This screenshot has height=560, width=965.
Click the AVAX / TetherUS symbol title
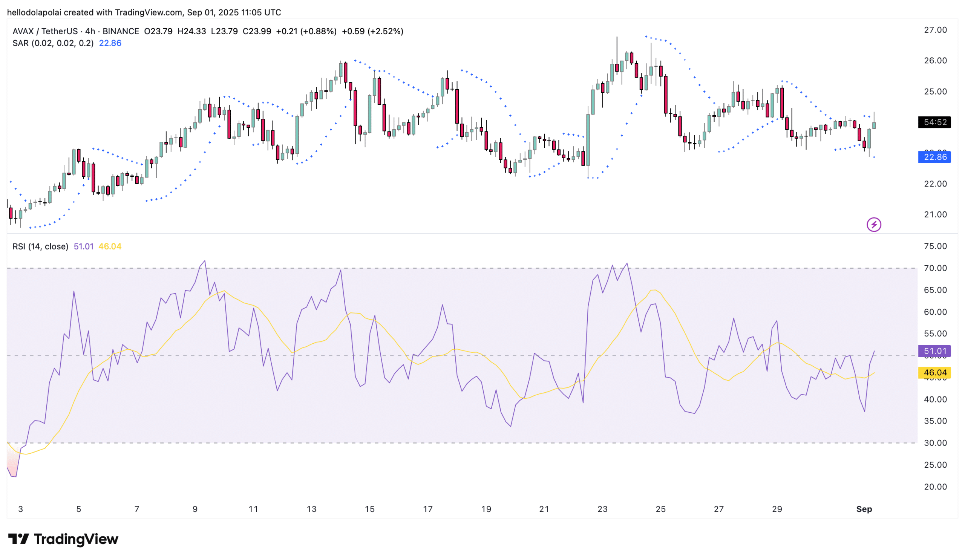point(45,31)
